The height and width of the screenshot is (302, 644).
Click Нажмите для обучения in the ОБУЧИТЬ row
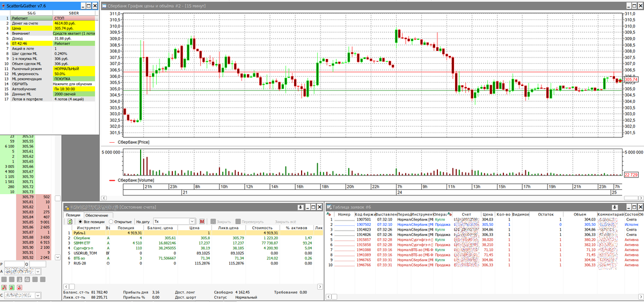point(75,84)
